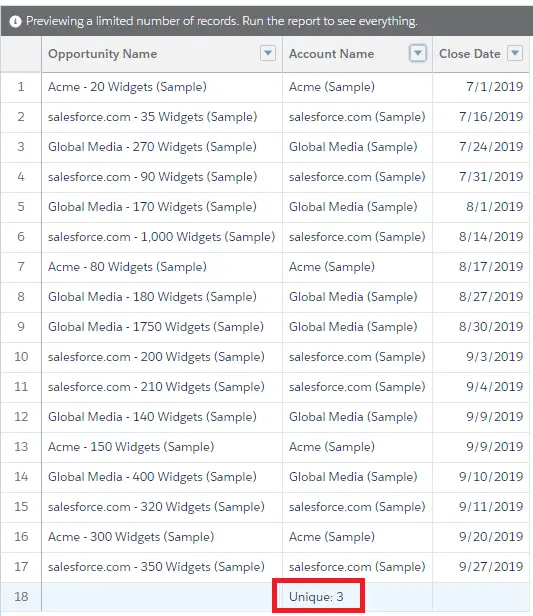The height and width of the screenshot is (616, 533).
Task: Click row number 1
Action: [21, 87]
